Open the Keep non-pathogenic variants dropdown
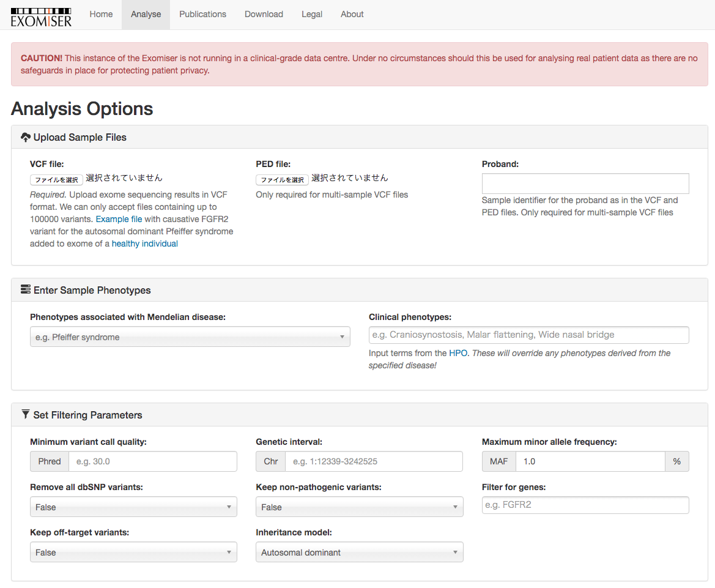The image size is (715, 588). click(x=359, y=507)
